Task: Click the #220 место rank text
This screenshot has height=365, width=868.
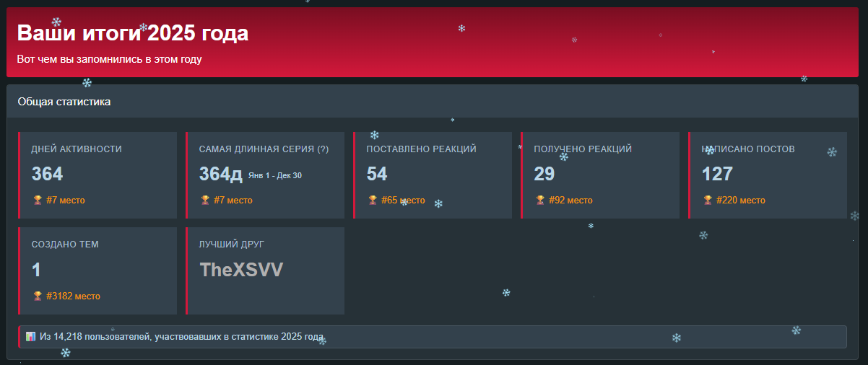Action: [x=741, y=200]
